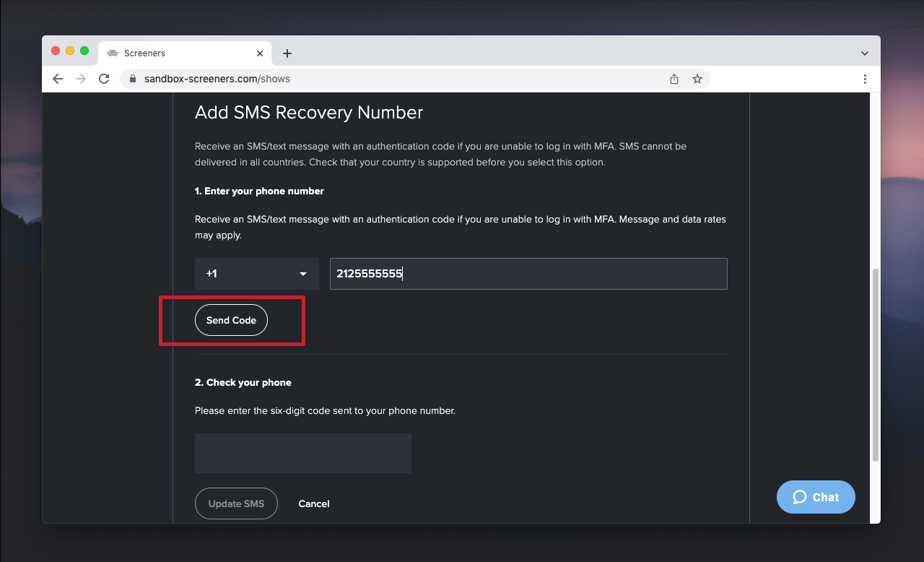Click the back navigation arrow
Screen dimensions: 924x562
[58, 79]
